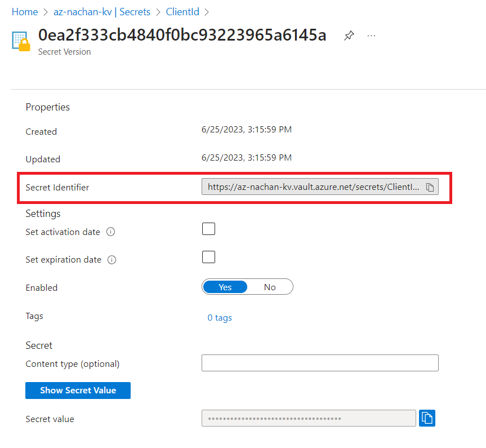486x448 pixels.
Task: Click the masked Secret value field
Action: click(x=309, y=419)
